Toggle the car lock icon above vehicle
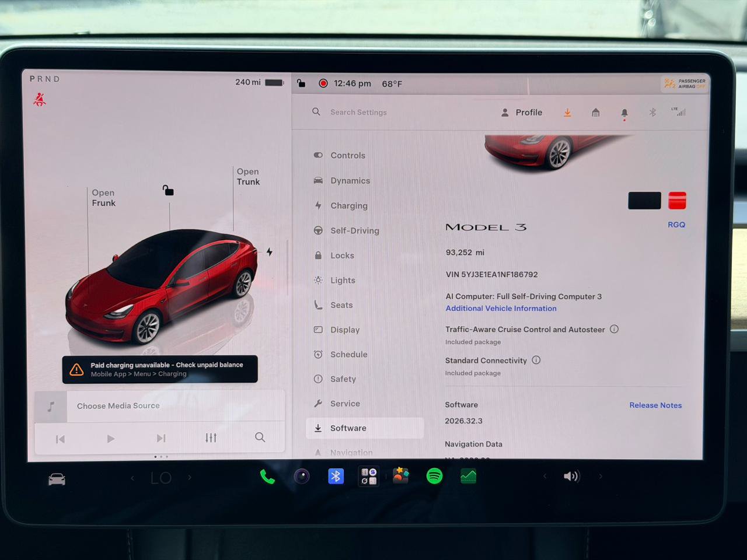 (168, 190)
